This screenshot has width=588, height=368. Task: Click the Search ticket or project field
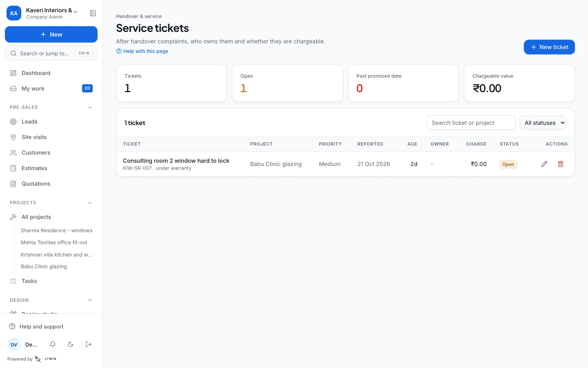(x=471, y=123)
